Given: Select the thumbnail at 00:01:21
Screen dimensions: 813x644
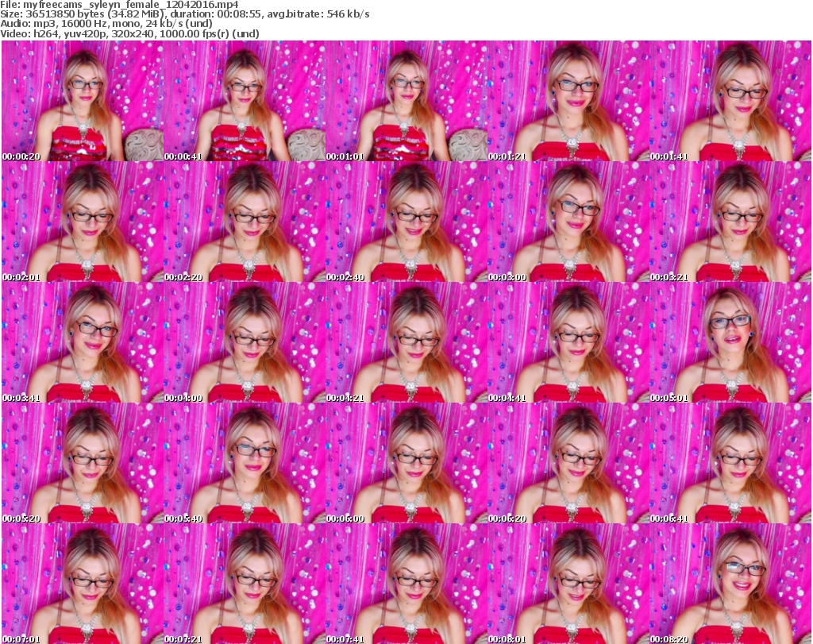Looking at the screenshot, I should (568, 101).
